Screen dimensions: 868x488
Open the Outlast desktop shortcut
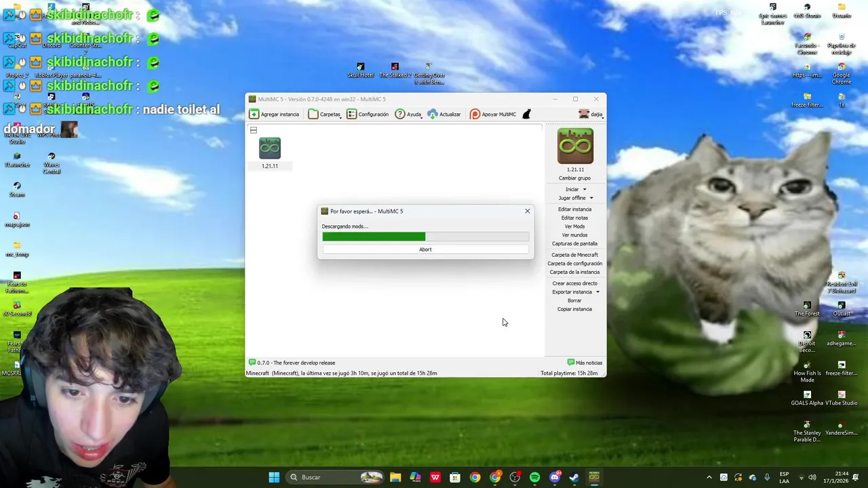[841, 309]
